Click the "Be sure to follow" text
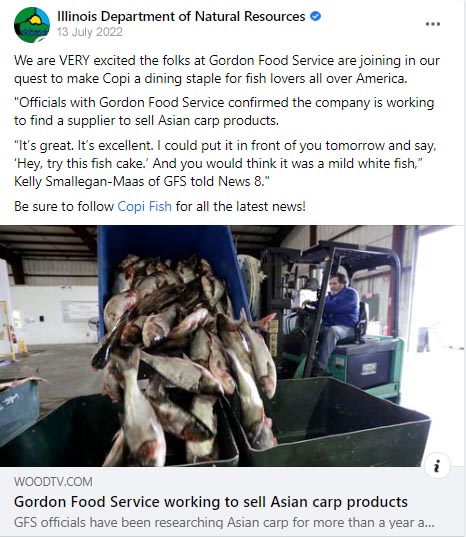 [x=64, y=207]
